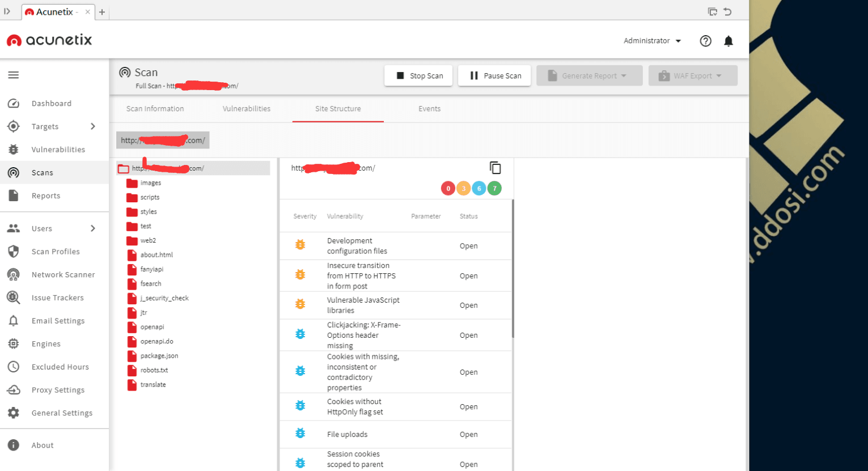This screenshot has height=471, width=868.
Task: Click the blue low severity count badge
Action: (x=479, y=188)
